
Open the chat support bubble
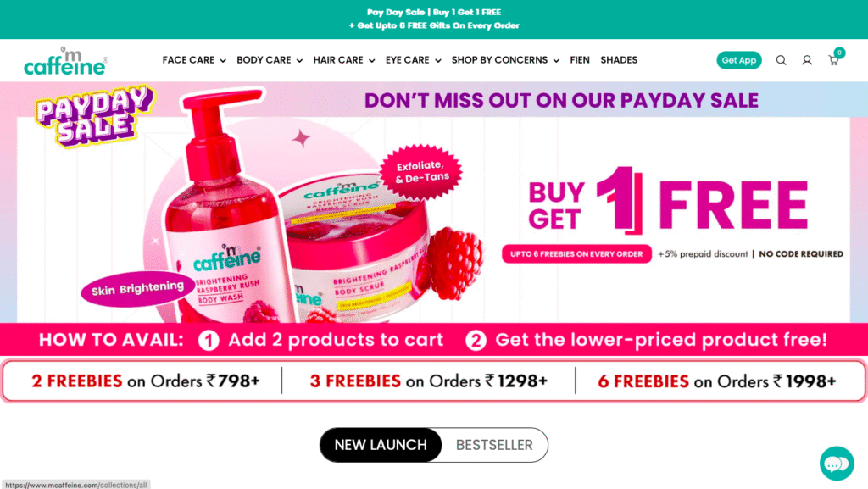837,464
